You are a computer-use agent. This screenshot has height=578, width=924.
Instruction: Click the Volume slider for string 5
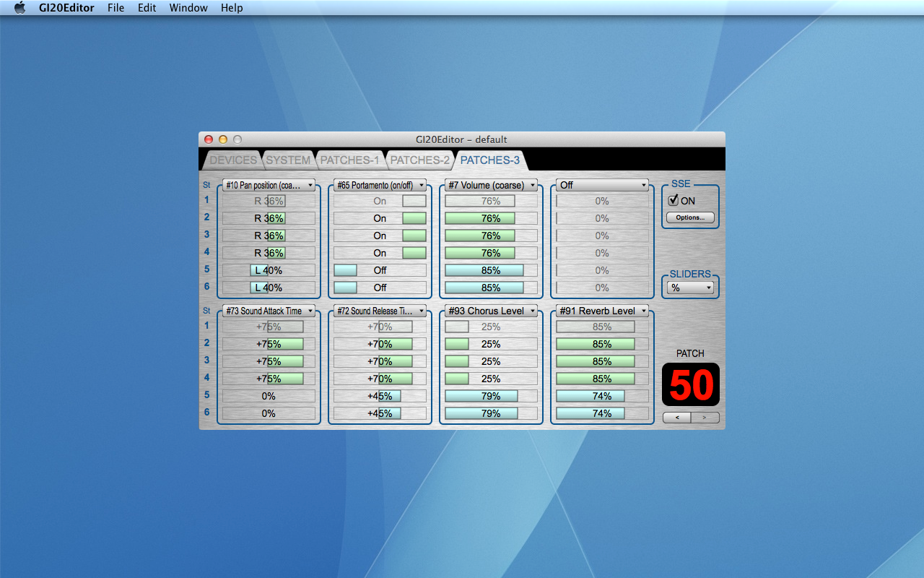click(x=491, y=270)
